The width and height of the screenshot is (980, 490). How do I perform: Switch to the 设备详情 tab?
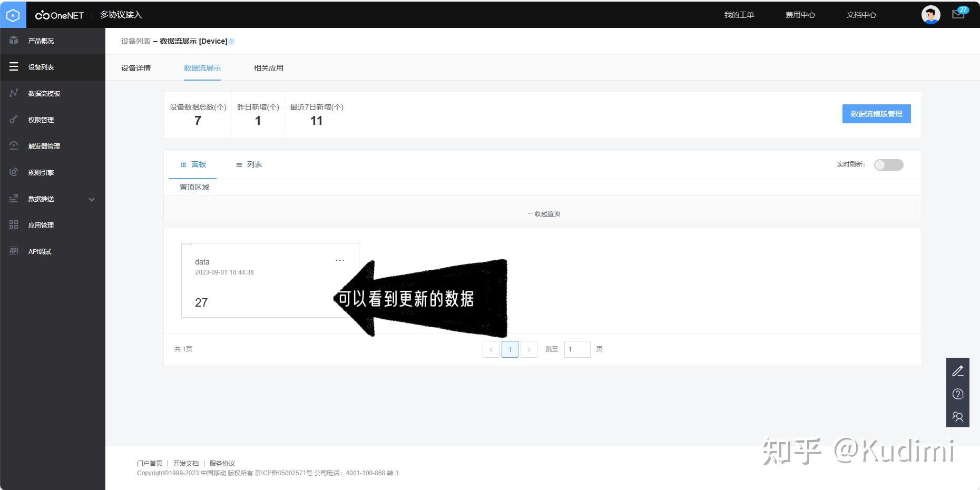point(135,67)
